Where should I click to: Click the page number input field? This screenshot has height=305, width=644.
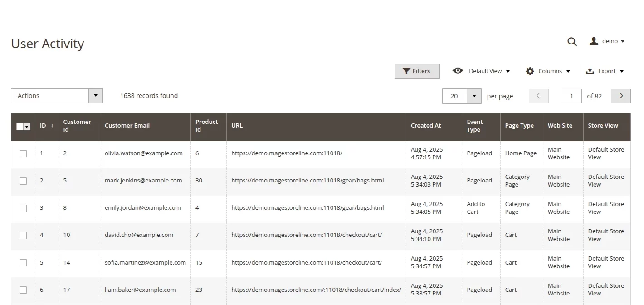tap(571, 96)
